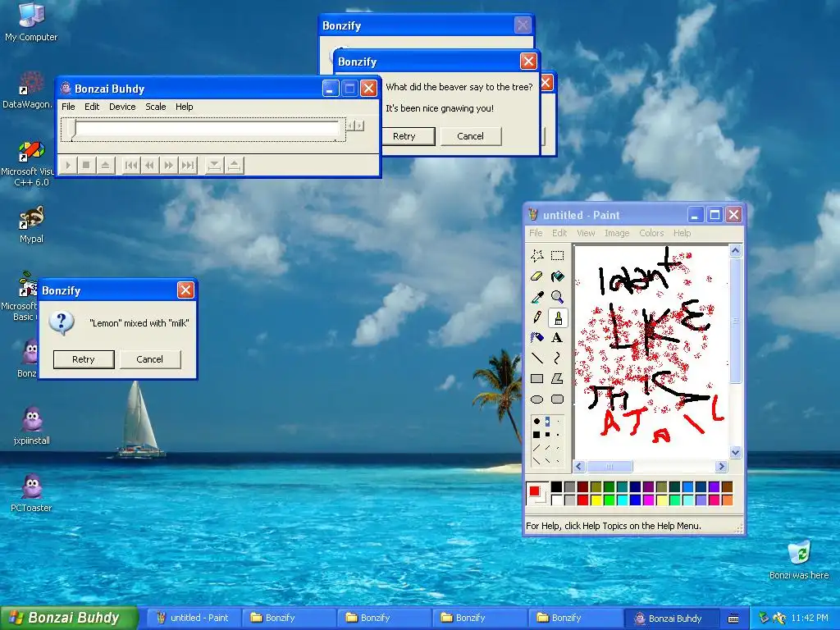The image size is (840, 630).
Task: Select the largest round brush shape option
Action: [536, 422]
